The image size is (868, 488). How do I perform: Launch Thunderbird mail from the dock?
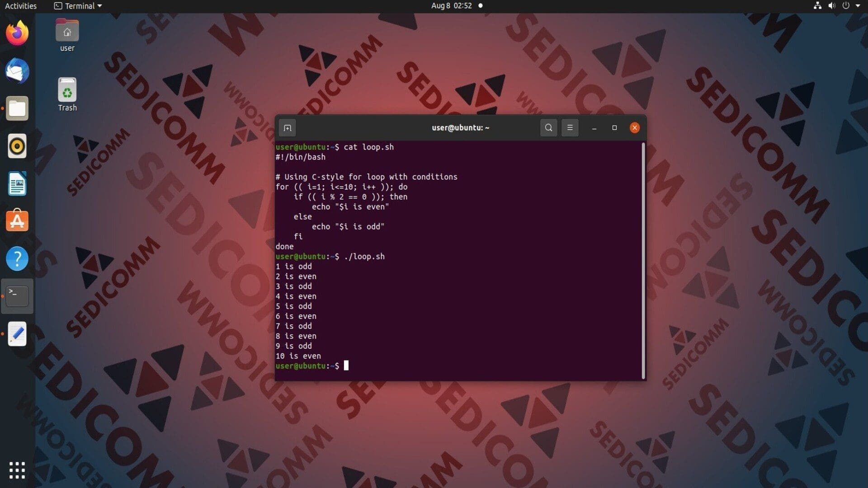(17, 71)
